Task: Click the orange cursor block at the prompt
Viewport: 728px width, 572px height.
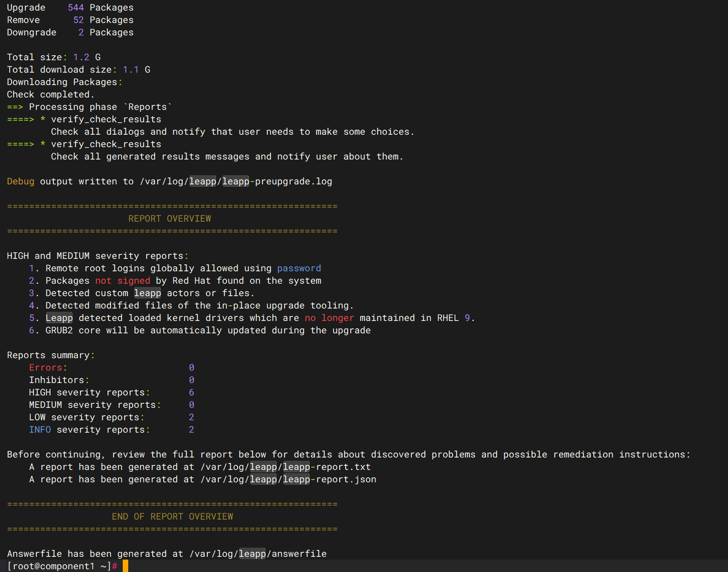Action: [125, 566]
